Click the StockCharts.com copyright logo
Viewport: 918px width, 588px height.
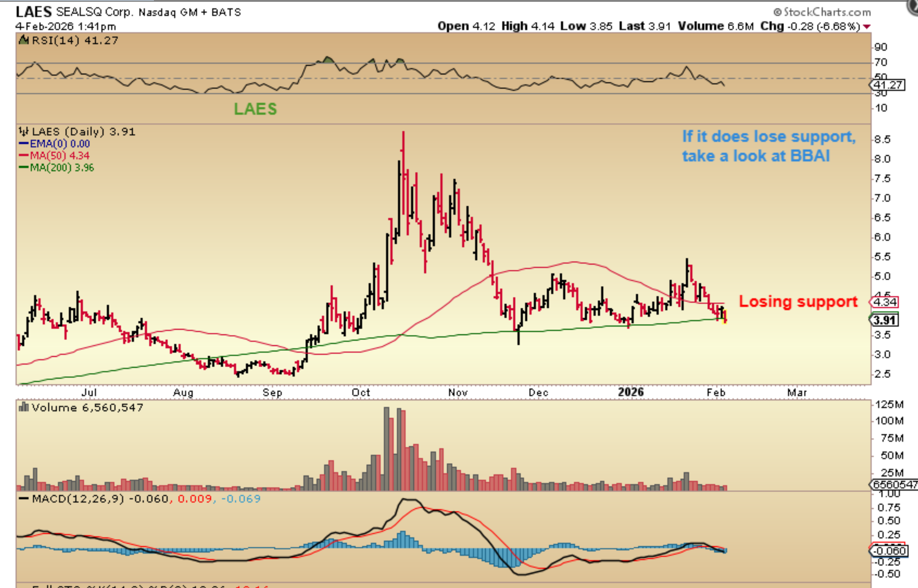[x=821, y=12]
